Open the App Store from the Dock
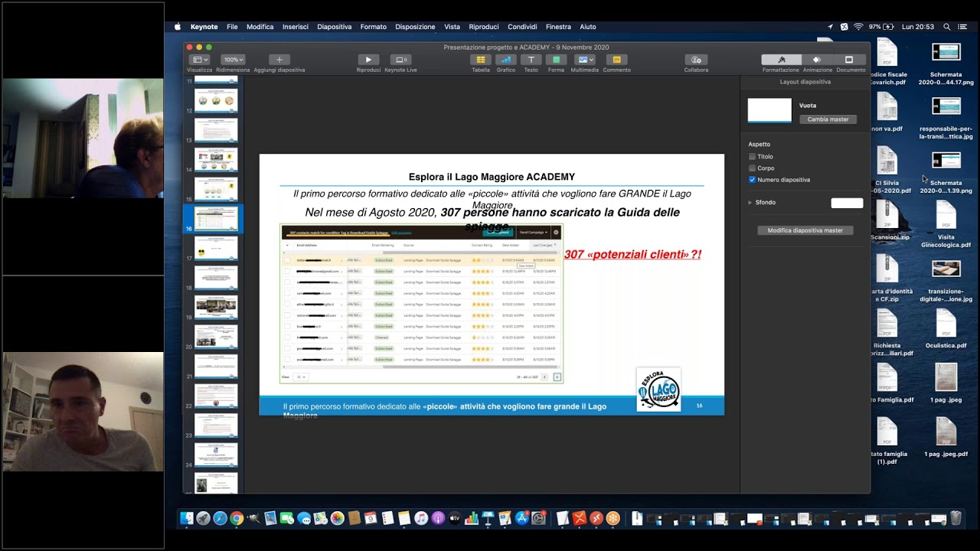 [521, 518]
